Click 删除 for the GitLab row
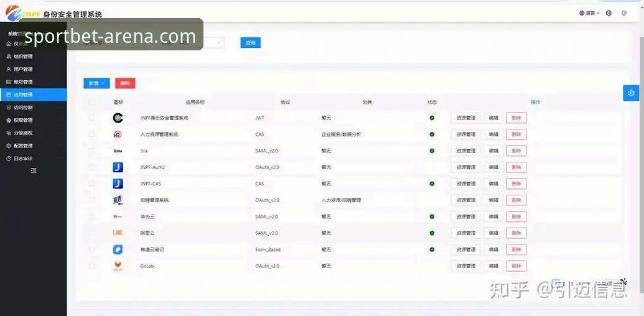Screen dimensions: 644x316 point(516,266)
